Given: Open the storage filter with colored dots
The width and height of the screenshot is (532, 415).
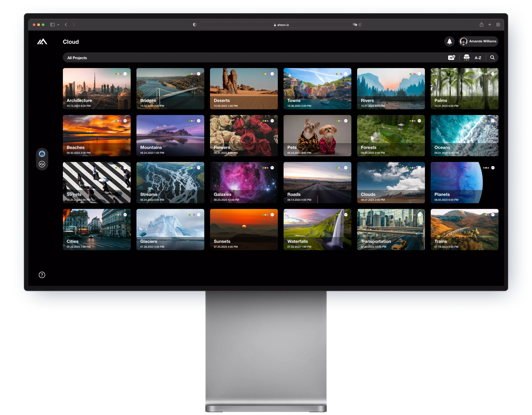Looking at the screenshot, I should click(x=466, y=58).
